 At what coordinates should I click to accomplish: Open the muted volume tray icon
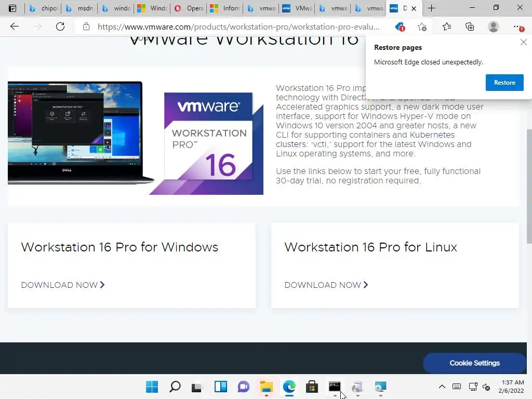[x=486, y=387]
